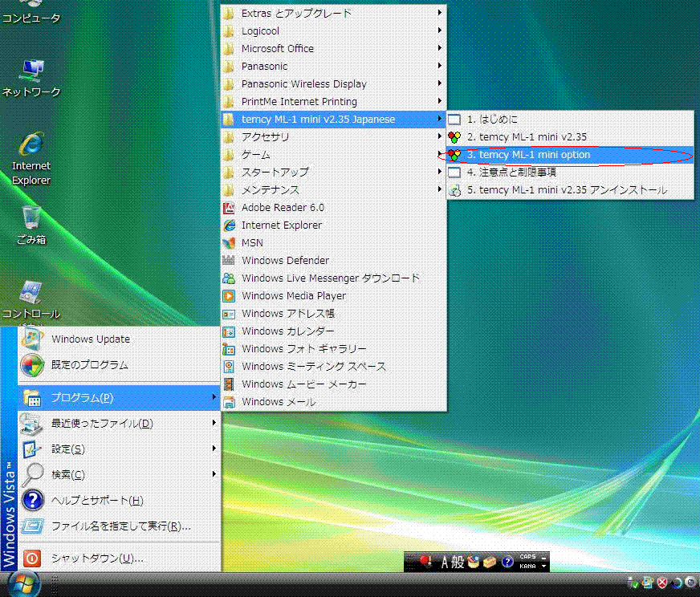The width and height of the screenshot is (700, 597).
Task: Expand the 設定(S) submenu arrow
Action: [214, 448]
